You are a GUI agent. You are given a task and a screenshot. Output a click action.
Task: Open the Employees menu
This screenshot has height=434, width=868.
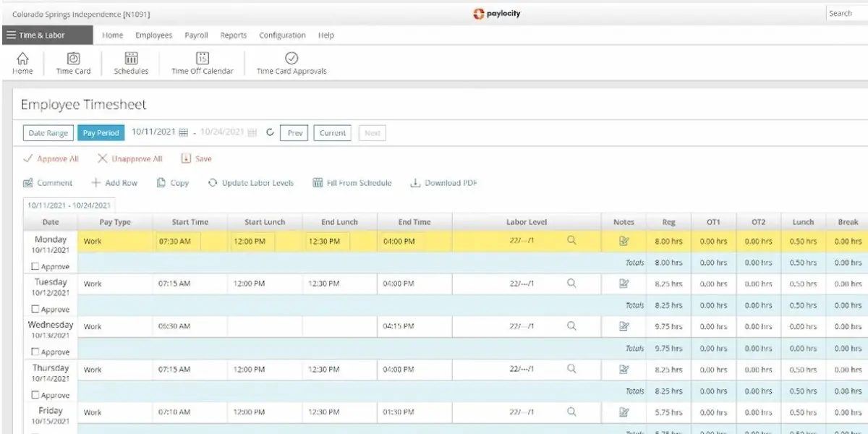[x=154, y=35]
